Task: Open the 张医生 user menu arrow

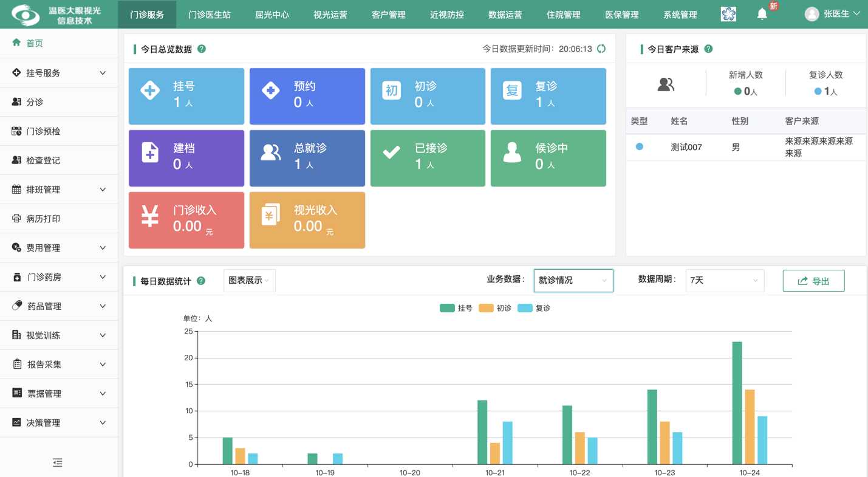Action: pyautogui.click(x=857, y=13)
